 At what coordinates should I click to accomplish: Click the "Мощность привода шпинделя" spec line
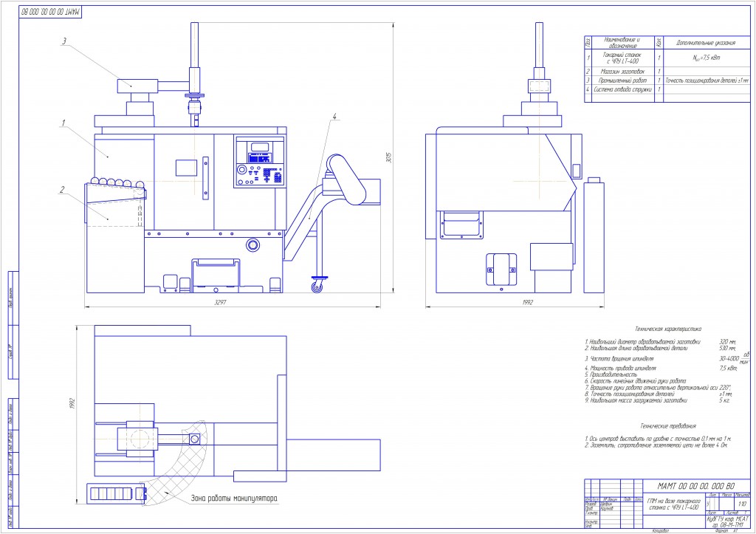[x=620, y=369]
